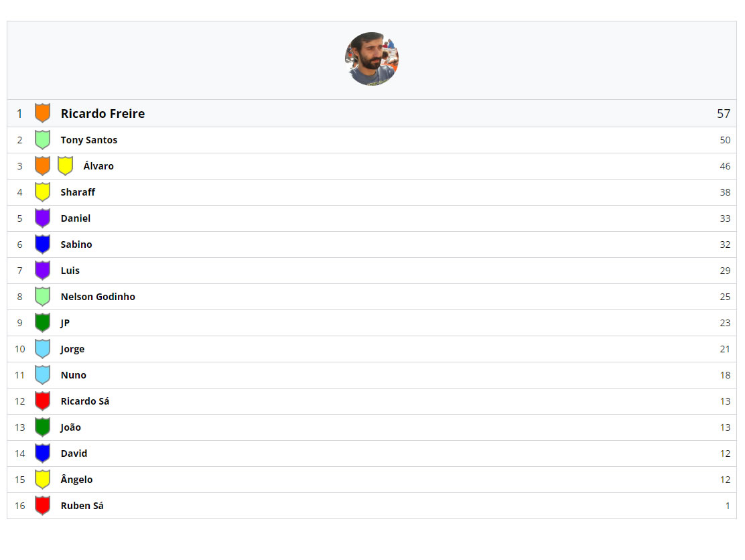Image resolution: width=745 pixels, height=560 pixels.
Task: Click the yellow shield next to Álvaro
Action: 65,166
